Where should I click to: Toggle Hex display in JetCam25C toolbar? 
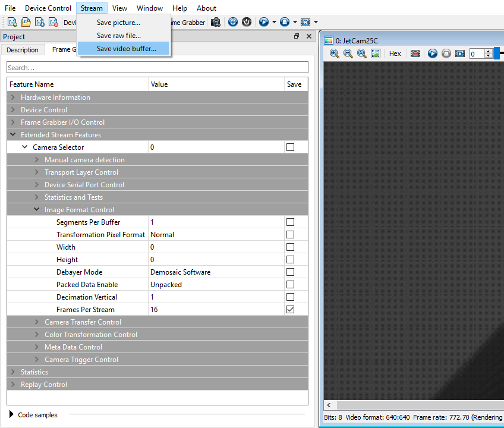[x=395, y=53]
